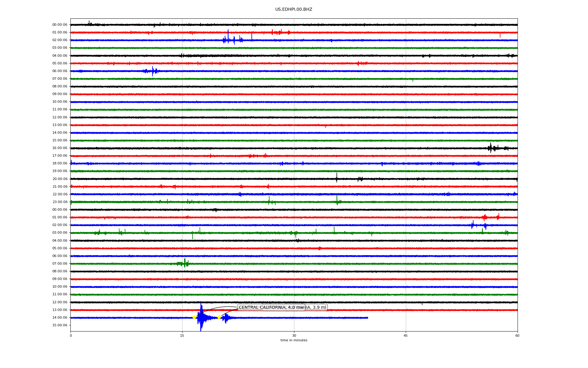Click the US.EDHPI.00.BHZ plot title

294,10
